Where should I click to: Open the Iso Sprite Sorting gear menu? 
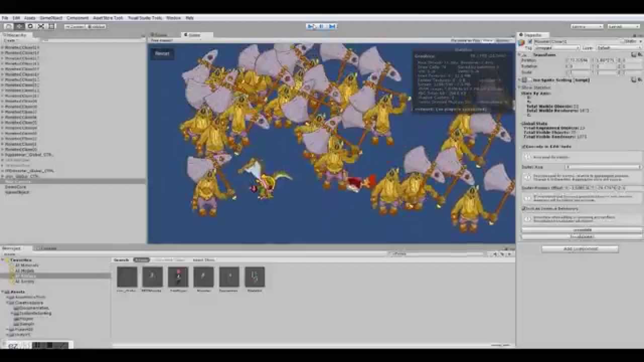pyautogui.click(x=639, y=80)
